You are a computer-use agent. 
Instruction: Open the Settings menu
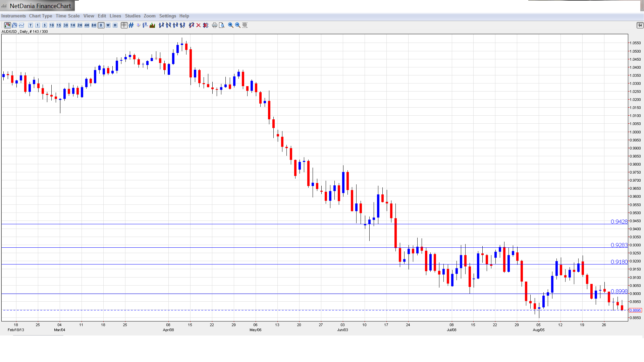(167, 16)
